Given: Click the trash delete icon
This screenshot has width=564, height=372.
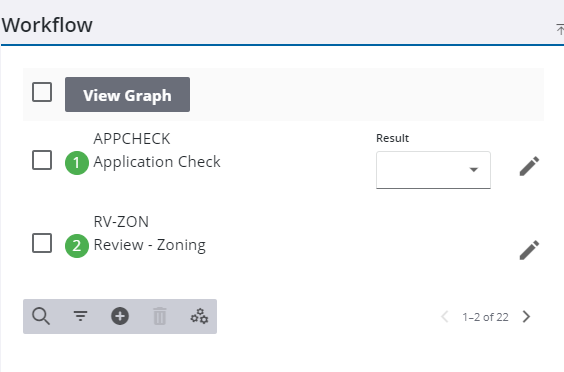Looking at the screenshot, I should pos(160,316).
